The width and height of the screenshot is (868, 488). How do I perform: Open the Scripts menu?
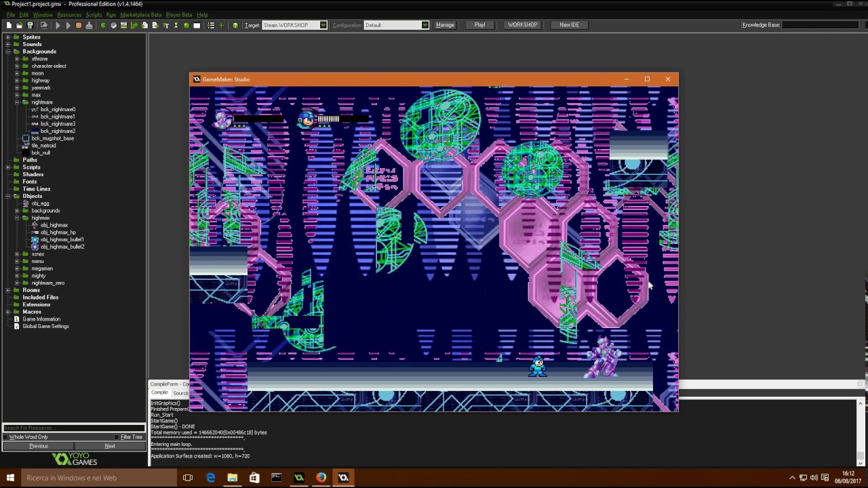pos(94,15)
